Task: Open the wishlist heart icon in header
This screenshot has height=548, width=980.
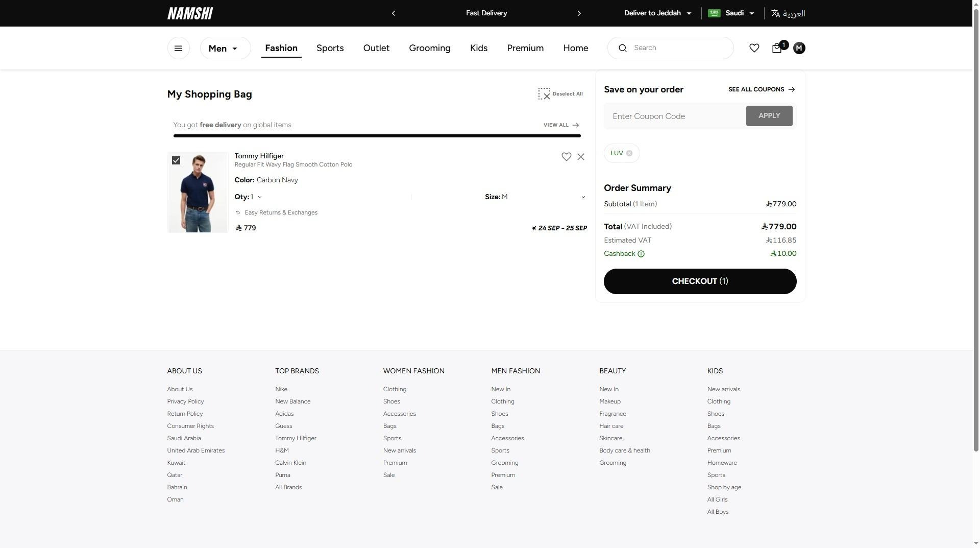Action: tap(754, 48)
